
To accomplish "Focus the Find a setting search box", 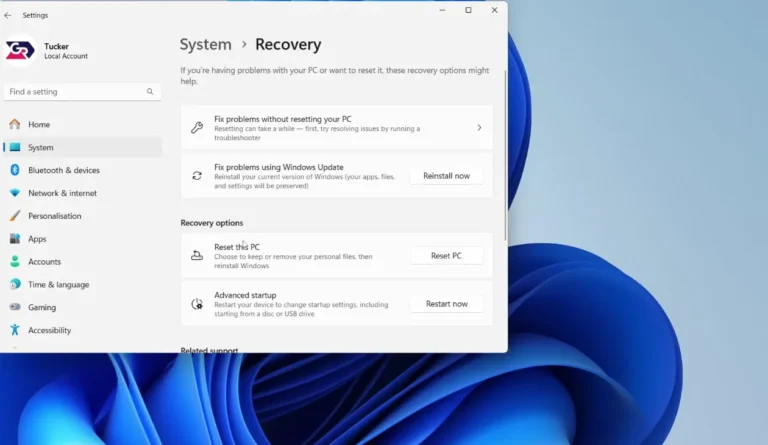I will point(82,92).
